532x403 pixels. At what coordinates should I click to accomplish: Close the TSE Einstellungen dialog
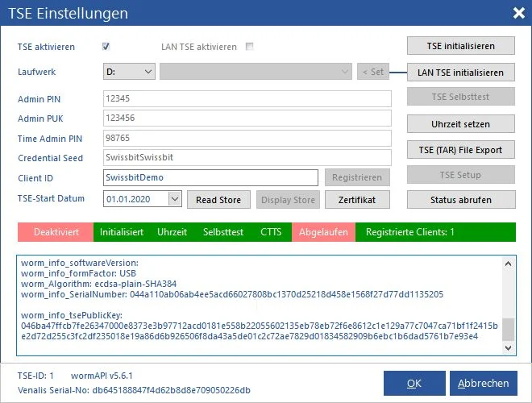519,13
